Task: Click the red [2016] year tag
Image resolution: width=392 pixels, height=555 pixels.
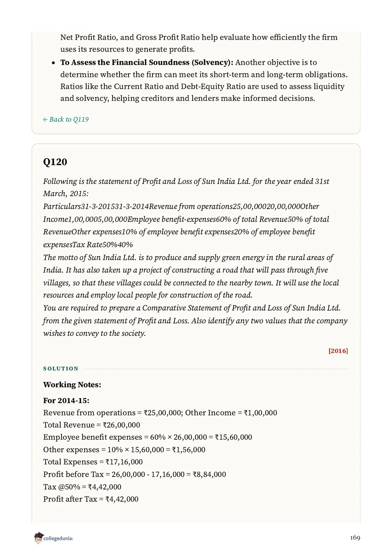Action: pyautogui.click(x=338, y=351)
